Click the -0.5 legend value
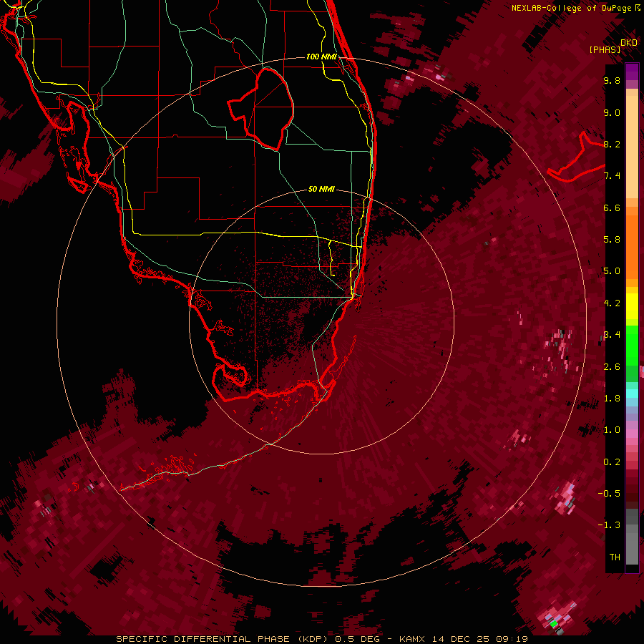Screen dimensions: 644x644 (x=609, y=494)
